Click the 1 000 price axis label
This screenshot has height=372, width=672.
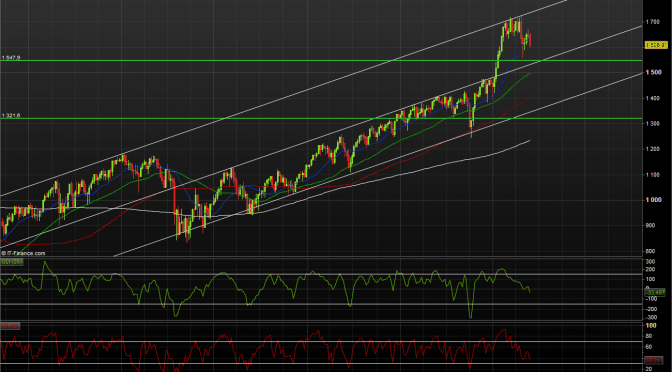tap(654, 200)
